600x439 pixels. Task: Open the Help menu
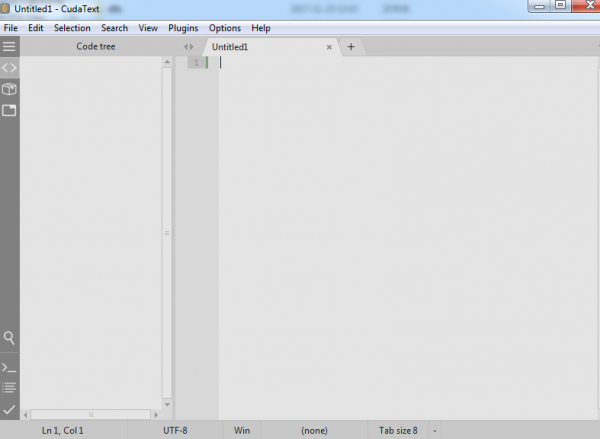tap(261, 28)
